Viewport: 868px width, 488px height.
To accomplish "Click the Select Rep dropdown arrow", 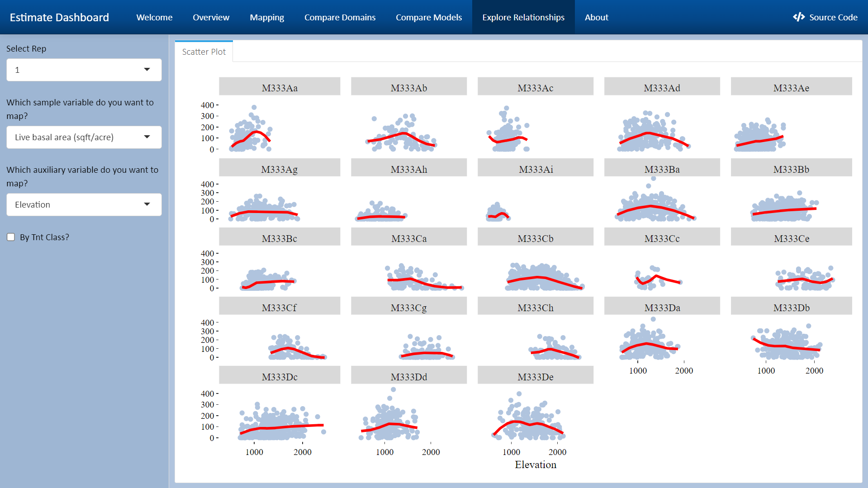I will [x=147, y=70].
